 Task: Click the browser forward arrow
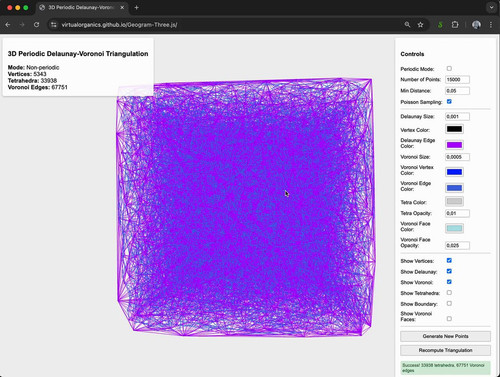pyautogui.click(x=22, y=25)
